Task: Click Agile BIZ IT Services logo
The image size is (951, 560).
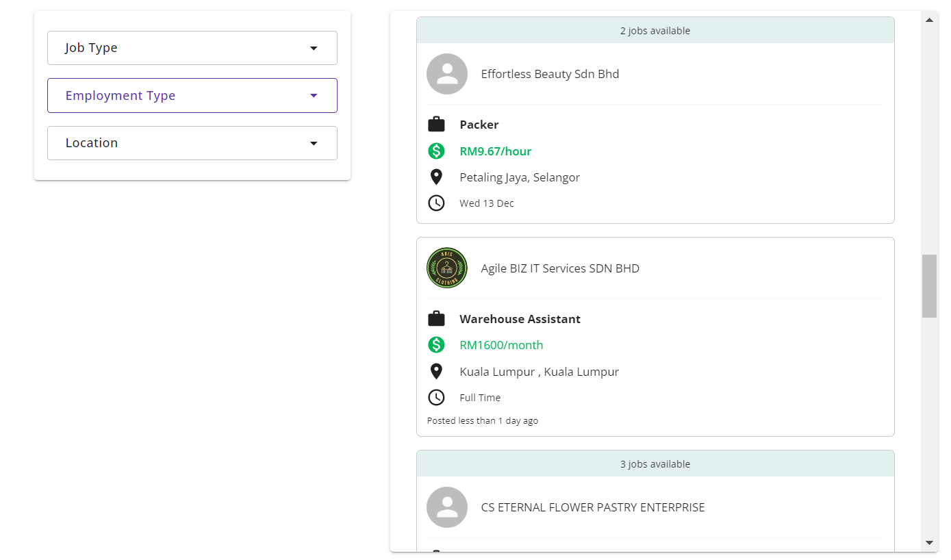Action: (x=447, y=268)
